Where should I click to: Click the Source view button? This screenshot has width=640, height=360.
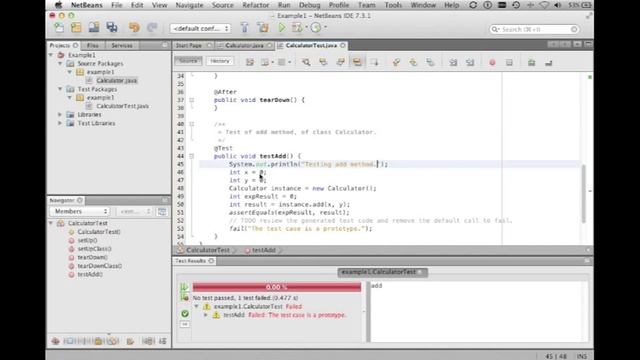(188, 61)
